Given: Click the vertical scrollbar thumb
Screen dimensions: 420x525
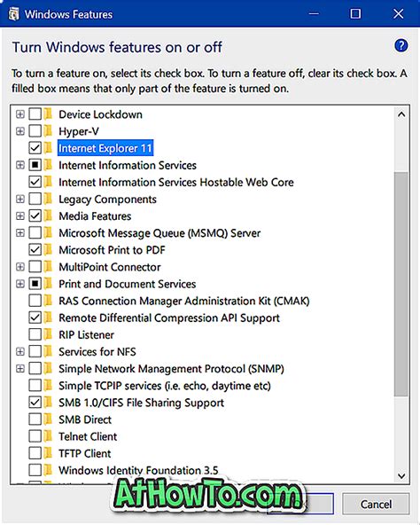Looking at the screenshot, I should 401,285.
